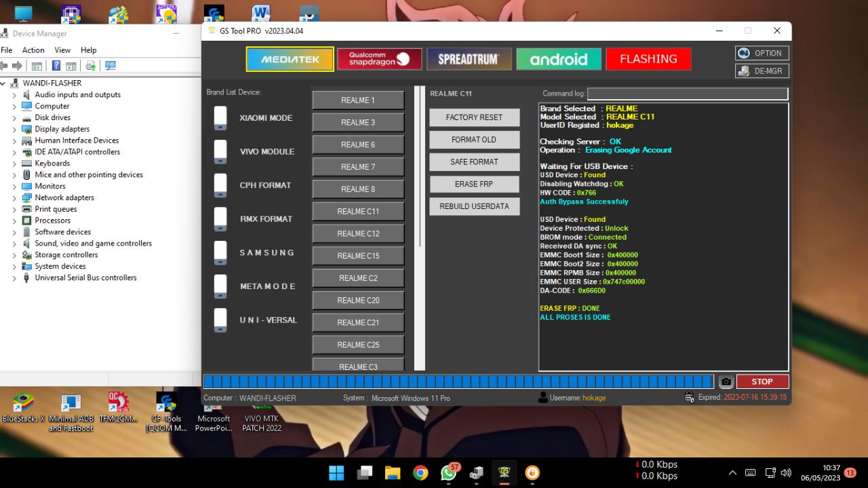The height and width of the screenshot is (488, 868).
Task: Choose the REALME 8 model
Action: point(358,189)
